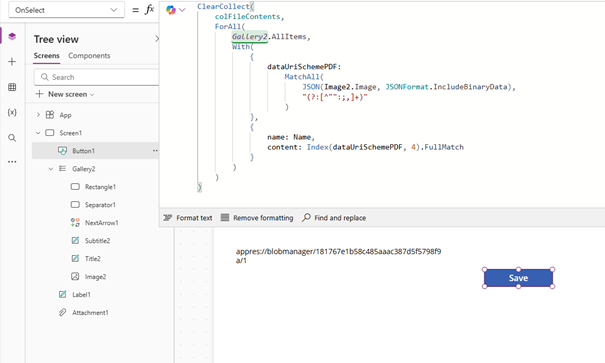Select Separator1 in the tree view

pos(100,205)
